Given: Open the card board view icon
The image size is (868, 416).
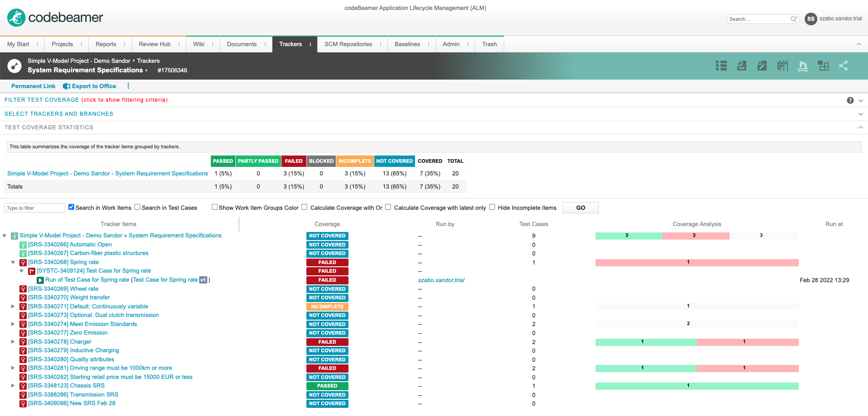Looking at the screenshot, I should [x=782, y=66].
